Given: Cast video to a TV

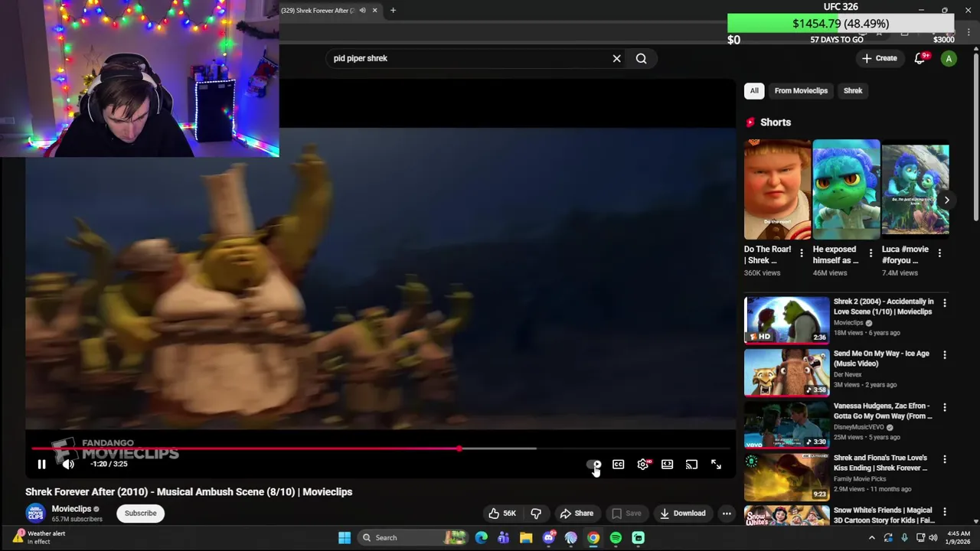Looking at the screenshot, I should point(691,465).
